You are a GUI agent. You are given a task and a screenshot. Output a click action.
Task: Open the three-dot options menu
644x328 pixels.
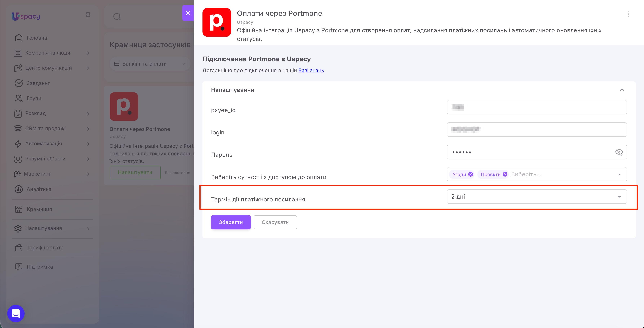(628, 14)
